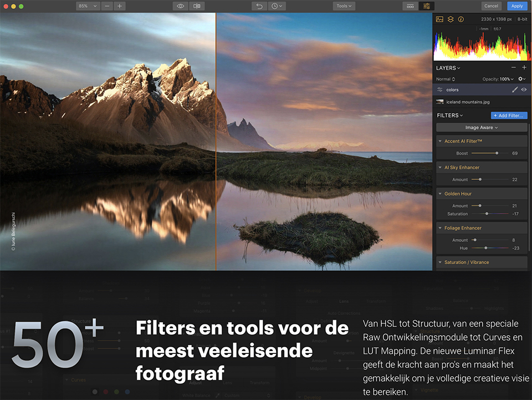Click the AI Sky Enhancer value 22
The width and height of the screenshot is (532, 400).
tap(515, 180)
